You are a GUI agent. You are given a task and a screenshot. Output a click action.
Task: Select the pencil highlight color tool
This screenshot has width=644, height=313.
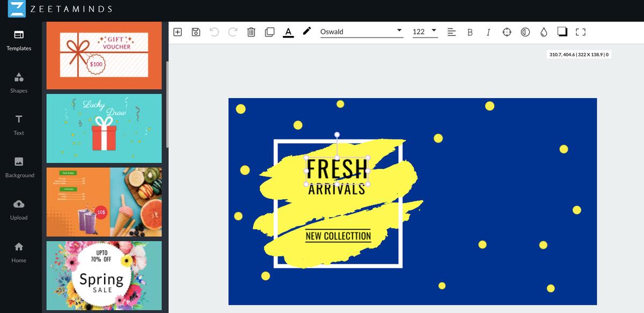click(x=306, y=31)
